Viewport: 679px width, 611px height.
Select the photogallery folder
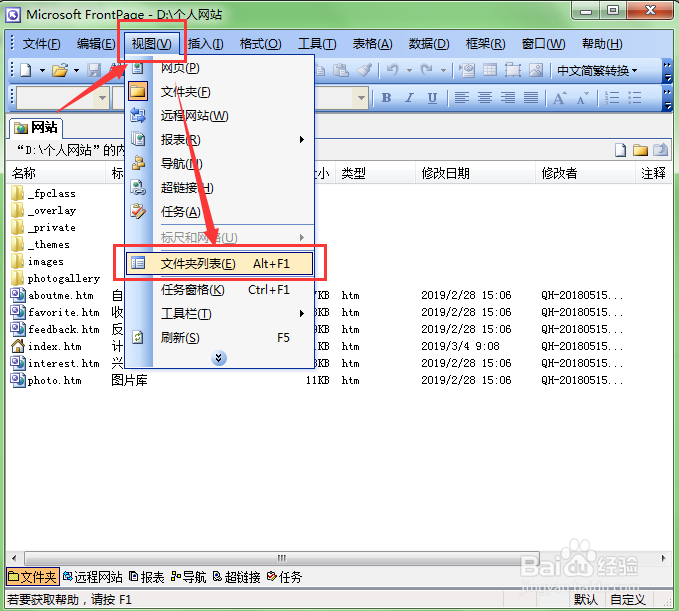click(55, 278)
